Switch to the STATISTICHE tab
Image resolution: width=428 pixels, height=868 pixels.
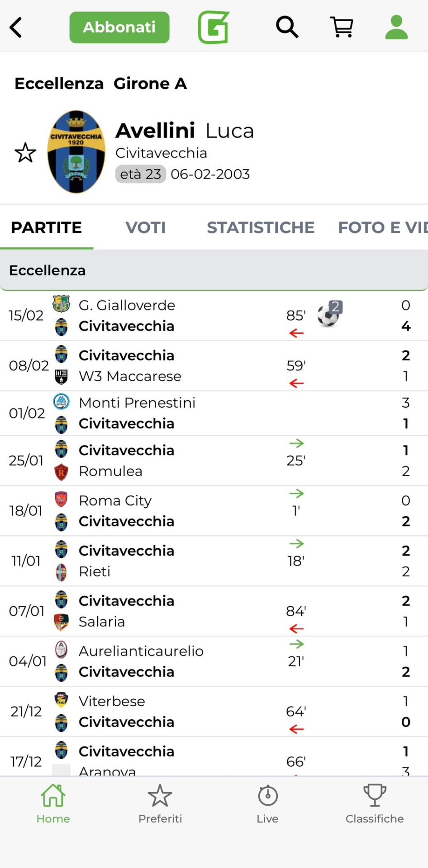(261, 227)
